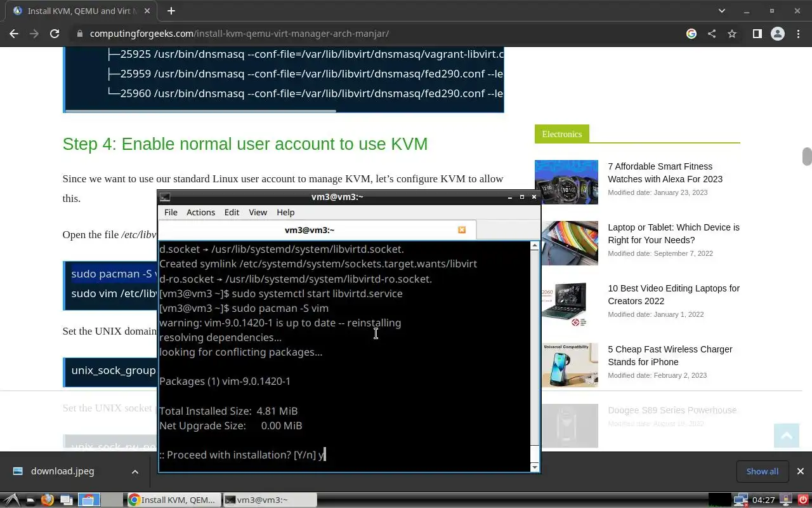Click 'Packages (1) vim-9.0.1420-1' line

click(225, 381)
